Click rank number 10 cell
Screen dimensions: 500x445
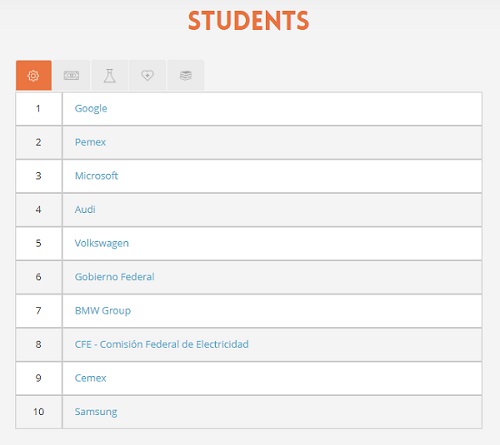tap(39, 412)
